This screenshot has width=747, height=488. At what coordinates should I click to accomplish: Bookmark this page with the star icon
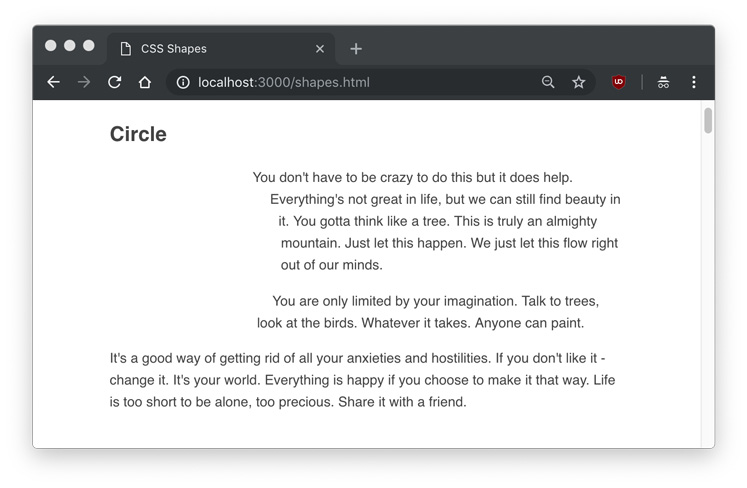point(578,82)
